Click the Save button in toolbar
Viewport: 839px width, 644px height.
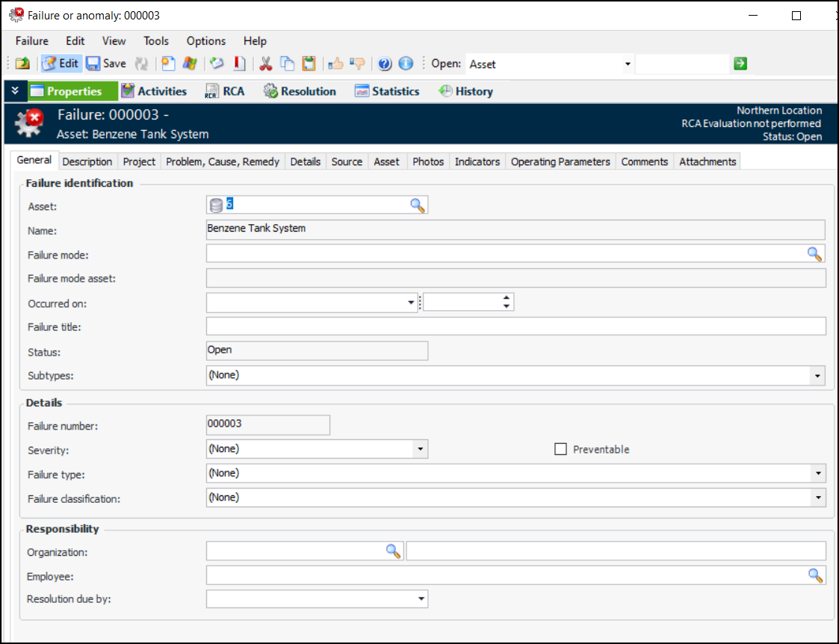click(106, 64)
